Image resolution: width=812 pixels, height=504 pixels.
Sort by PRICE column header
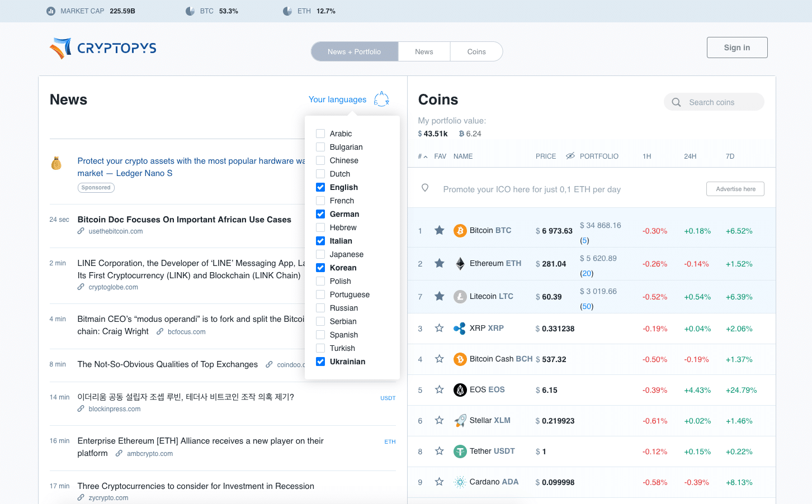[x=546, y=156]
